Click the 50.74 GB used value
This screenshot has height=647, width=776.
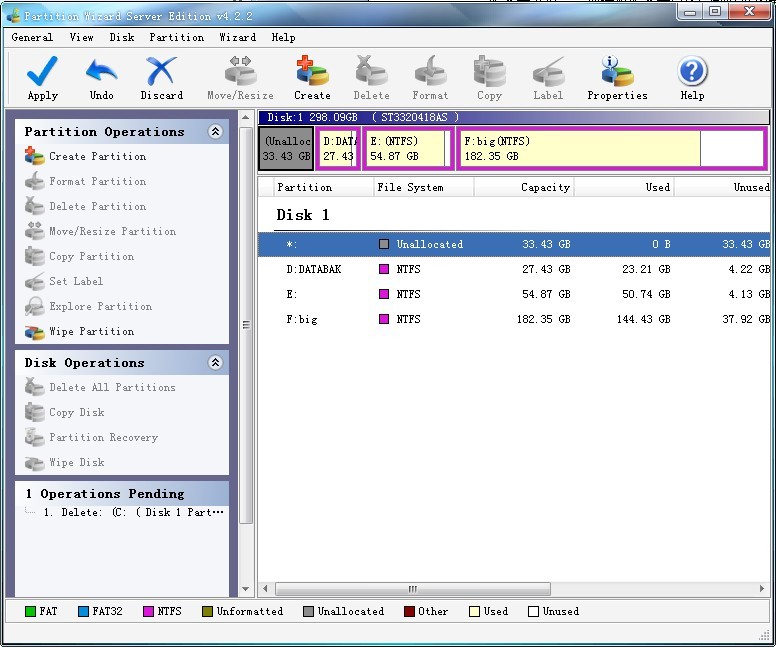(646, 294)
